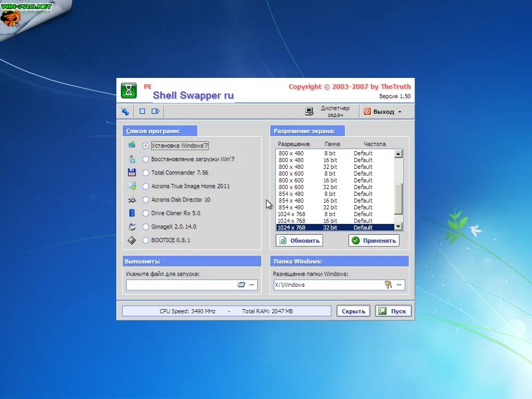Image resolution: width=532 pixels, height=399 pixels.
Task: Click the square window toolbar icon
Action: tap(142, 111)
